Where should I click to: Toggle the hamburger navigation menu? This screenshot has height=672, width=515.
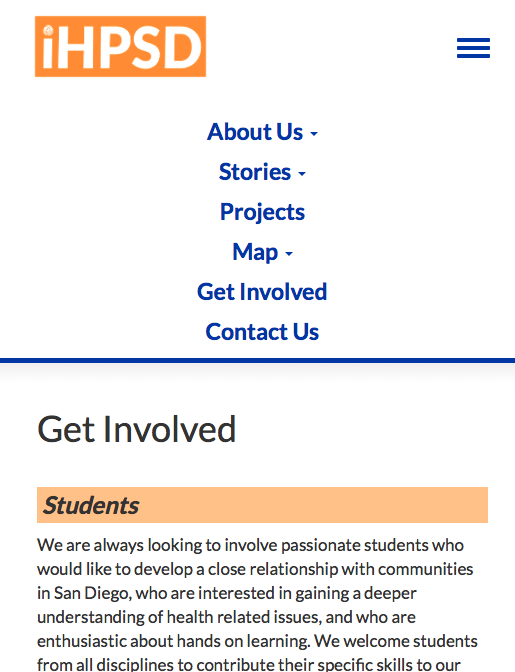(473, 48)
